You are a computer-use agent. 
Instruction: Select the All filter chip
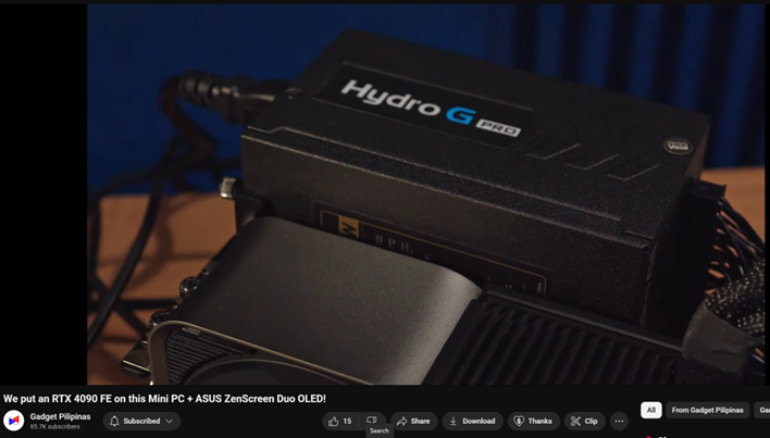pos(651,410)
